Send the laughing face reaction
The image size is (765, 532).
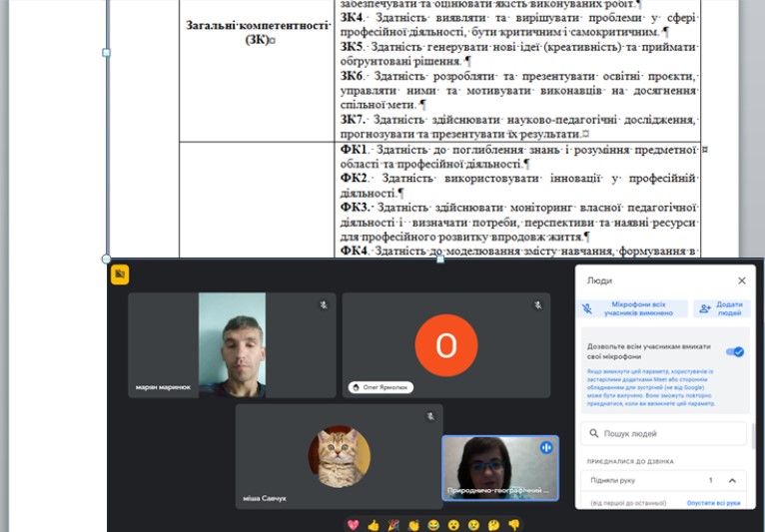[433, 525]
